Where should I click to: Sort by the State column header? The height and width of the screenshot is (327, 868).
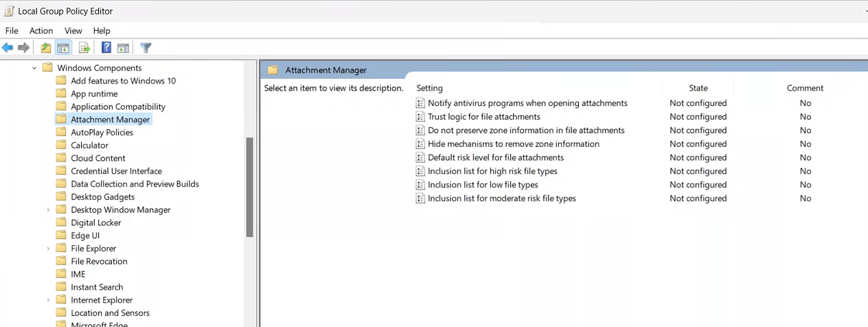(x=698, y=88)
